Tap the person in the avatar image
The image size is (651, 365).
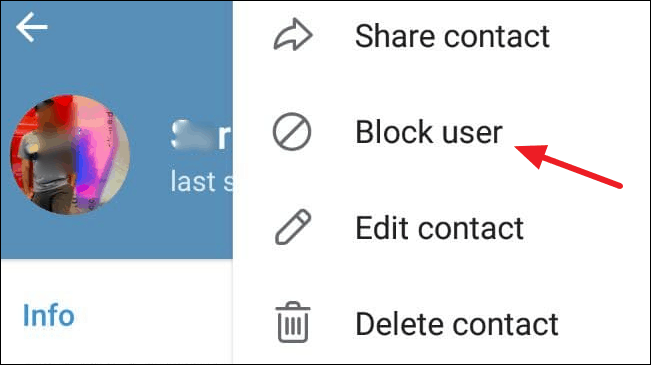point(49,158)
